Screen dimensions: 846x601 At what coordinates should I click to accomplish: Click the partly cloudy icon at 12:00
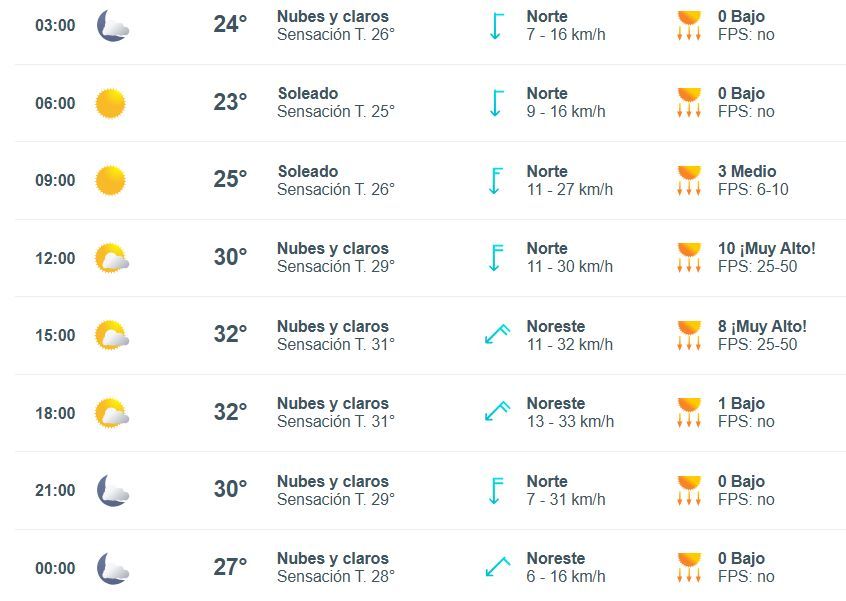[112, 258]
